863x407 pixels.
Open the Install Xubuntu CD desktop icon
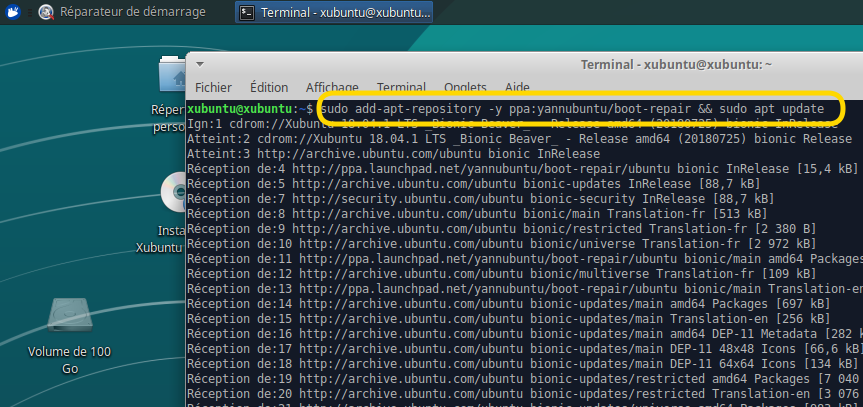[x=173, y=193]
